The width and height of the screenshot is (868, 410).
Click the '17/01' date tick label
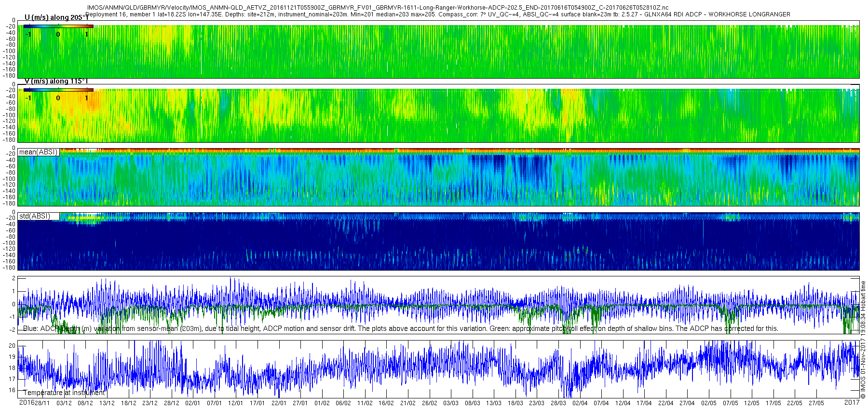(x=257, y=403)
